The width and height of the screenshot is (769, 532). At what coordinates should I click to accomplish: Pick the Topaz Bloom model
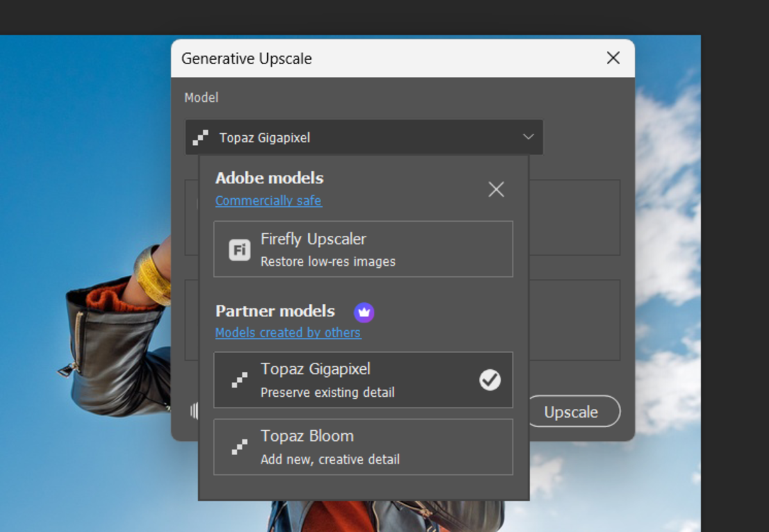363,447
